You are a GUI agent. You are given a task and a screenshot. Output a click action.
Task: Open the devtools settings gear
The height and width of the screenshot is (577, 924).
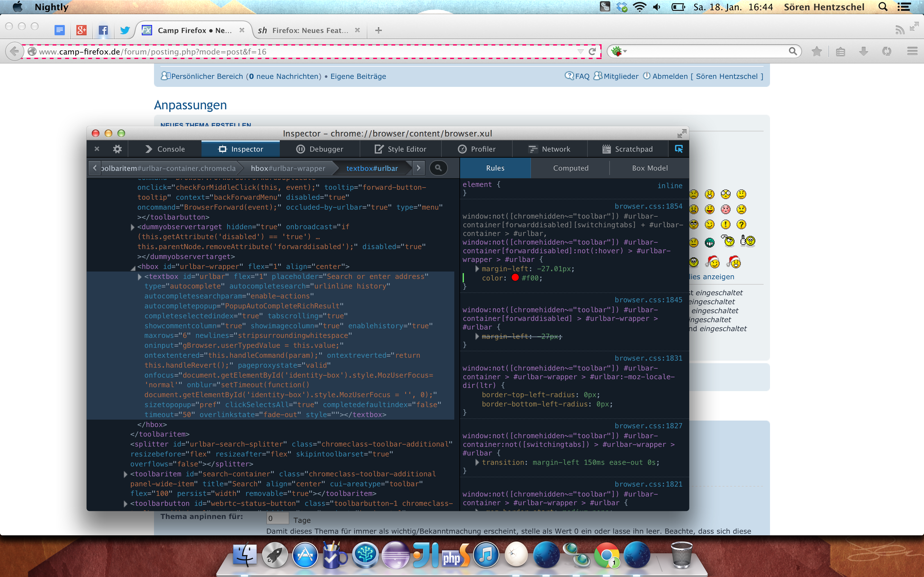(x=117, y=149)
